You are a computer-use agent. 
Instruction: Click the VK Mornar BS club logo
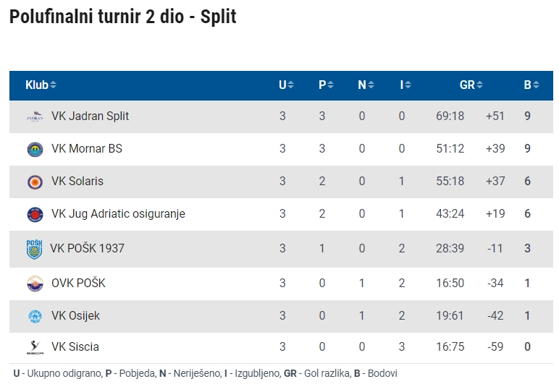[x=35, y=149]
